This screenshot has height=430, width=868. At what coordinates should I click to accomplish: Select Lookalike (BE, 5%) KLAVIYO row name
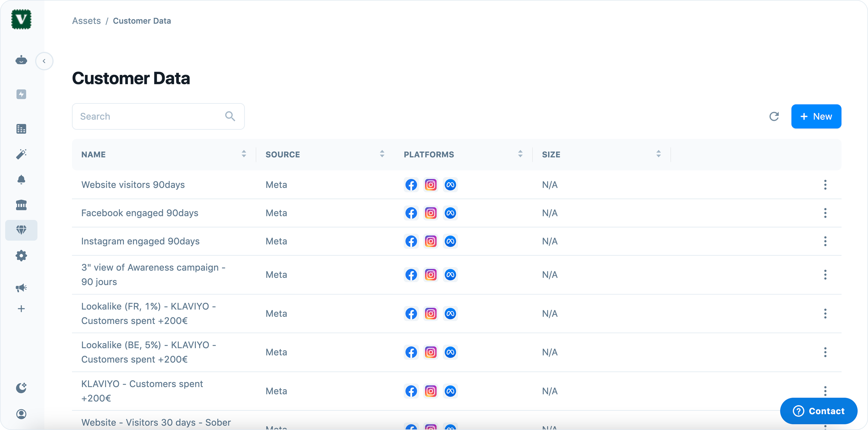click(x=149, y=352)
